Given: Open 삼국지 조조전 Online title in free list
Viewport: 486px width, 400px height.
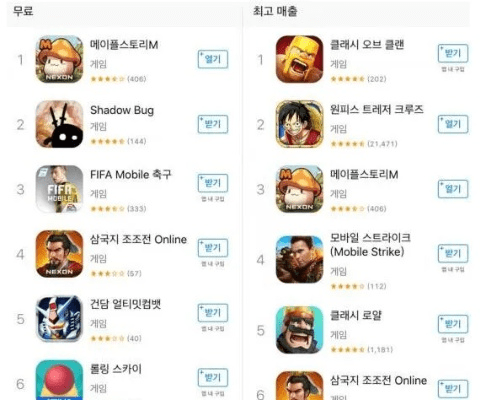Looking at the screenshot, I should pyautogui.click(x=138, y=239).
